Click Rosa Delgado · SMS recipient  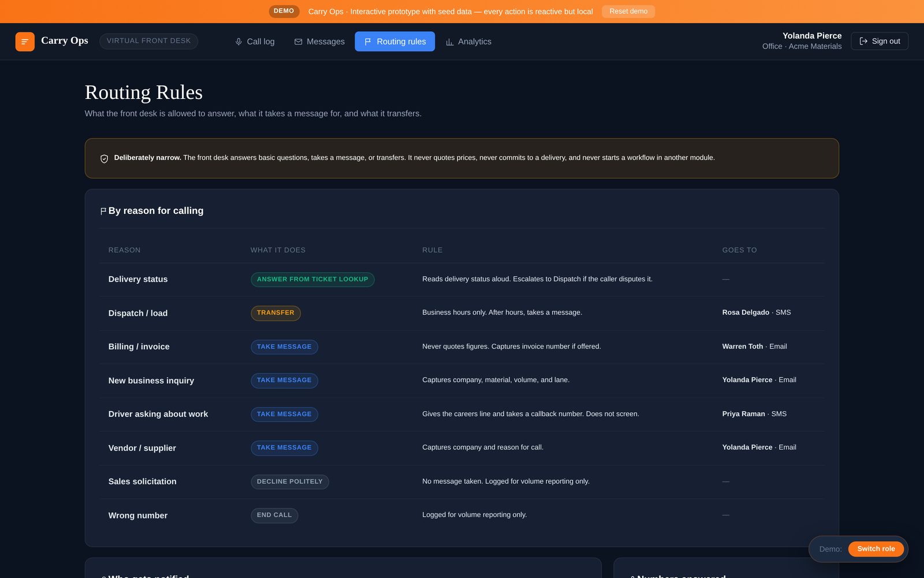[x=757, y=312]
